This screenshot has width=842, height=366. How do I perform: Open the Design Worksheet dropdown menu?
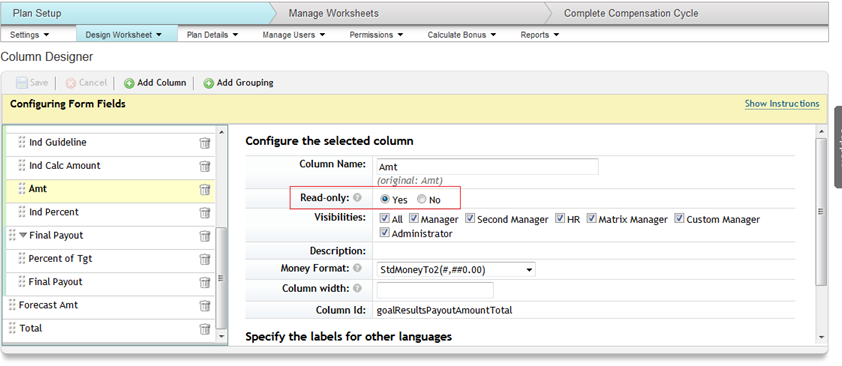[124, 34]
